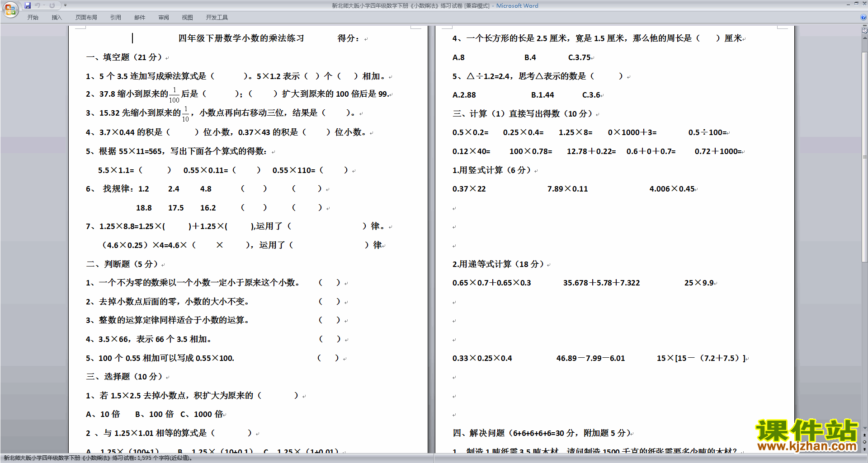Open Customize Quick Access Toolbar dropdown
This screenshot has height=463, width=868.
click(x=65, y=5)
